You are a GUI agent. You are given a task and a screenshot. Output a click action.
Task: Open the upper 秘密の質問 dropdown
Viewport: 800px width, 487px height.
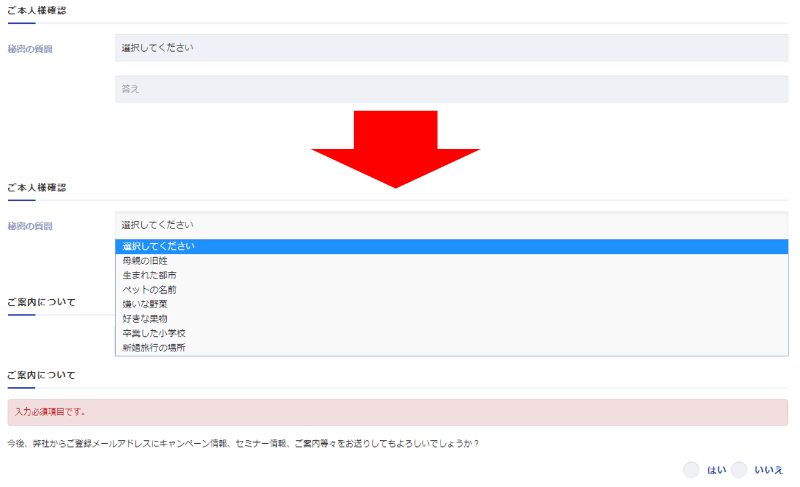pos(451,48)
